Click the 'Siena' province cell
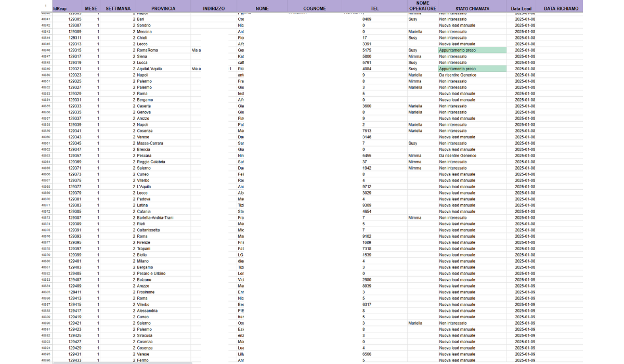The width and height of the screenshot is (624, 364). (163, 57)
